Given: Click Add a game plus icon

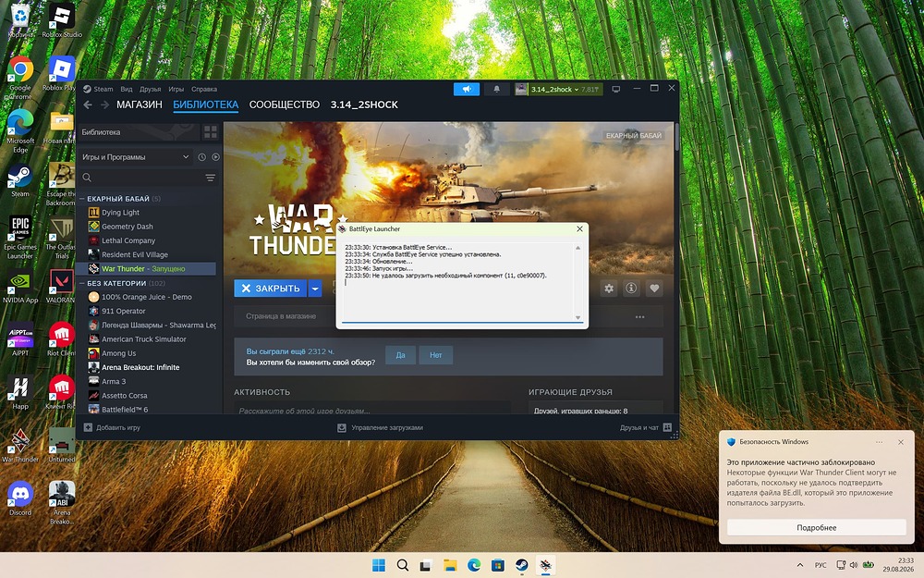Looking at the screenshot, I should pyautogui.click(x=88, y=427).
